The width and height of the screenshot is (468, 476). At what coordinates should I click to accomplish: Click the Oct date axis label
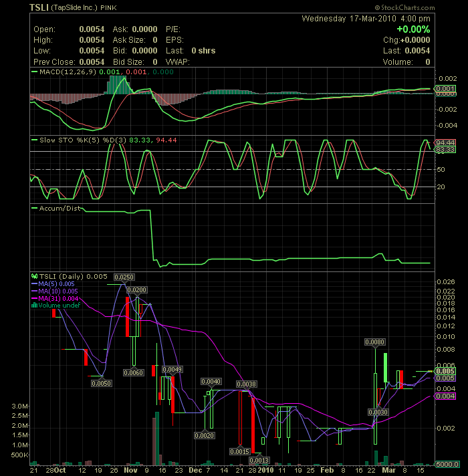(x=60, y=470)
